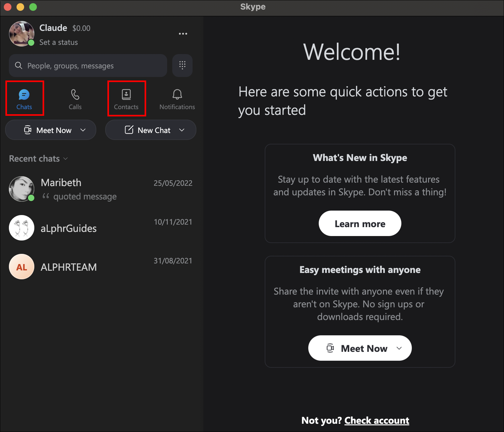The width and height of the screenshot is (504, 432).
Task: Expand the sidebar Meet Now dropdown arrow
Action: [83, 130]
